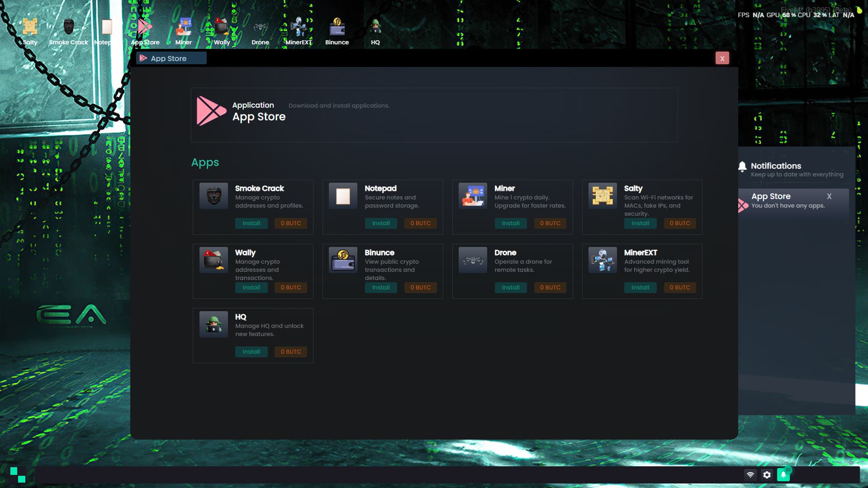Click the notification bell with badge 33
Viewport: 868px width, 488px height.
click(783, 475)
